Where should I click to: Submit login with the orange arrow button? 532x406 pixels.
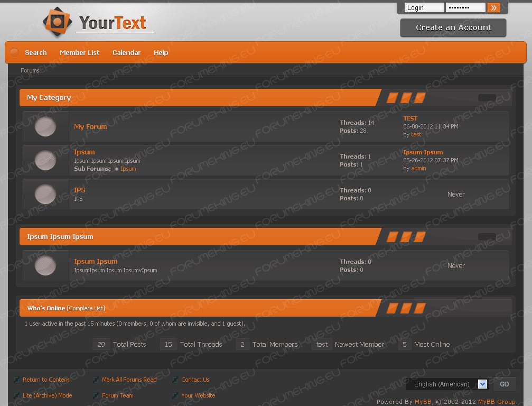point(493,7)
